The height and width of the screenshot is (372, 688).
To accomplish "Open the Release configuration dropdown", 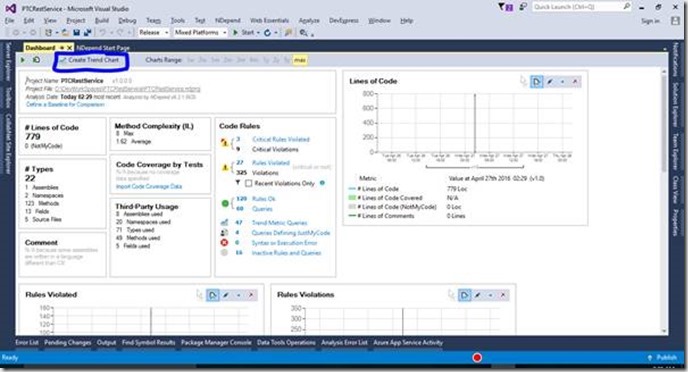I will click(x=154, y=32).
